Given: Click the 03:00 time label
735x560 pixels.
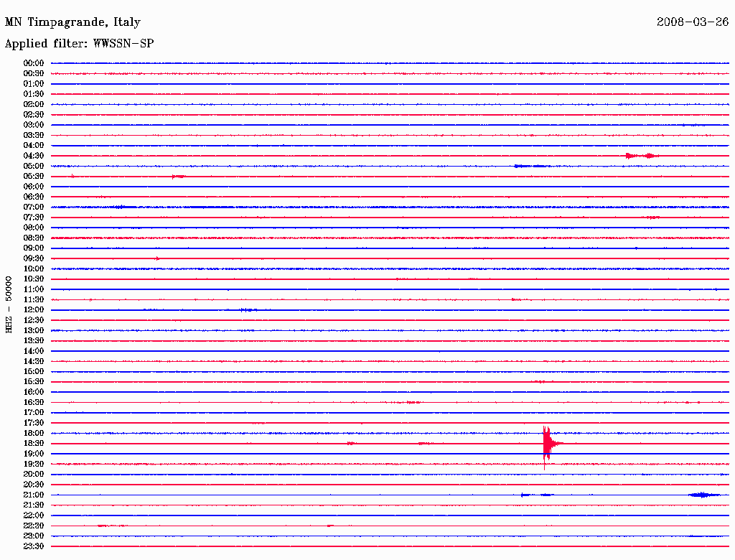Looking at the screenshot, I should [x=34, y=125].
